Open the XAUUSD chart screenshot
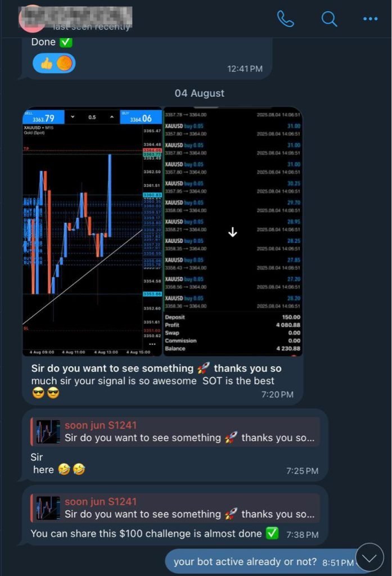 [92, 232]
